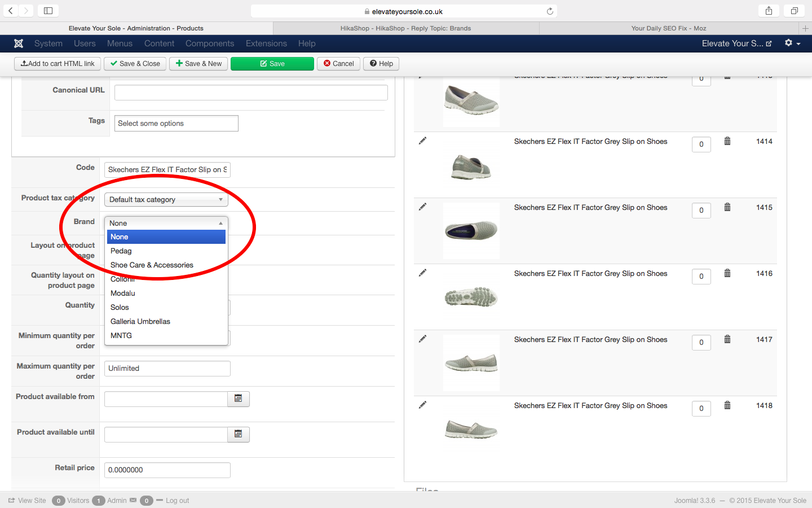The width and height of the screenshot is (812, 508).
Task: Click the Safari address bar
Action: point(404,11)
